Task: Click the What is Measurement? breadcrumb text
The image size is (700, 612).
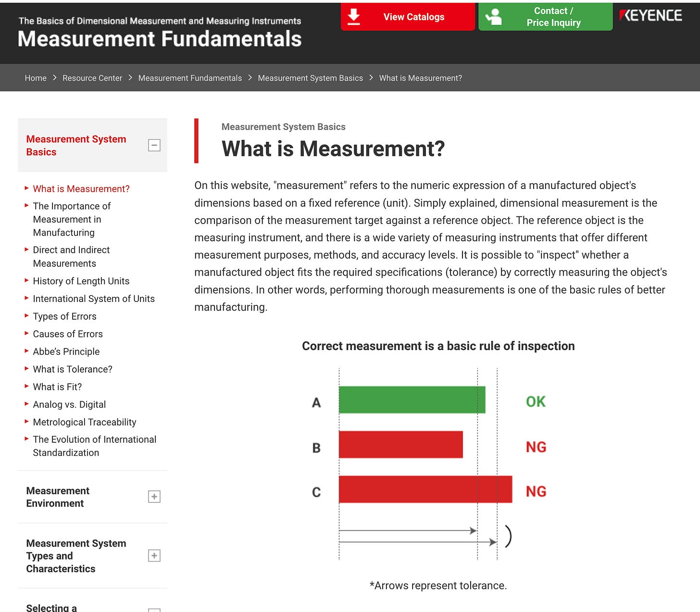Action: 420,78
